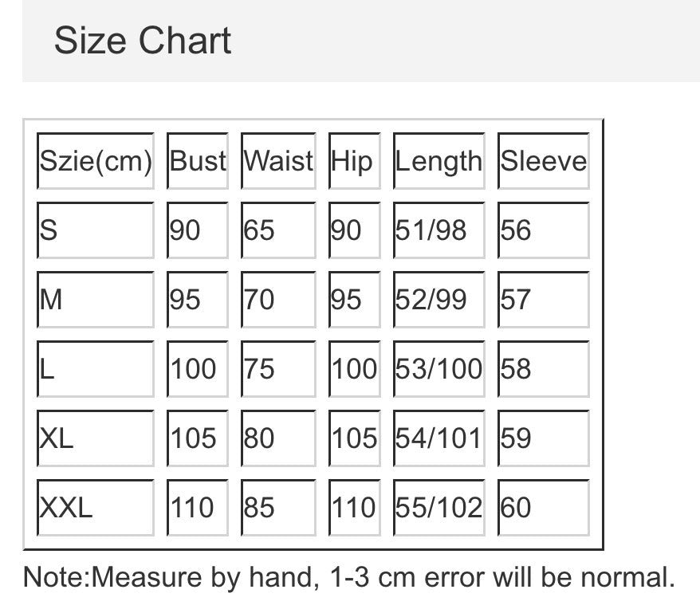Select the XL size row label
The width and height of the screenshot is (700, 609).
click(96, 438)
